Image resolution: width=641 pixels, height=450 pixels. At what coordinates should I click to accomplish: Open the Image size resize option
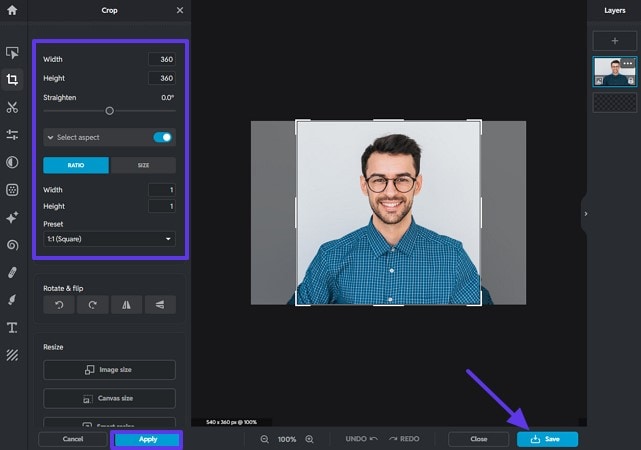(110, 370)
